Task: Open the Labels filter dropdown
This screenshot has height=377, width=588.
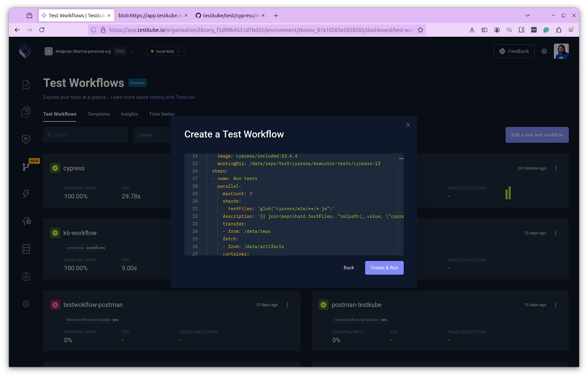Action: (x=152, y=135)
